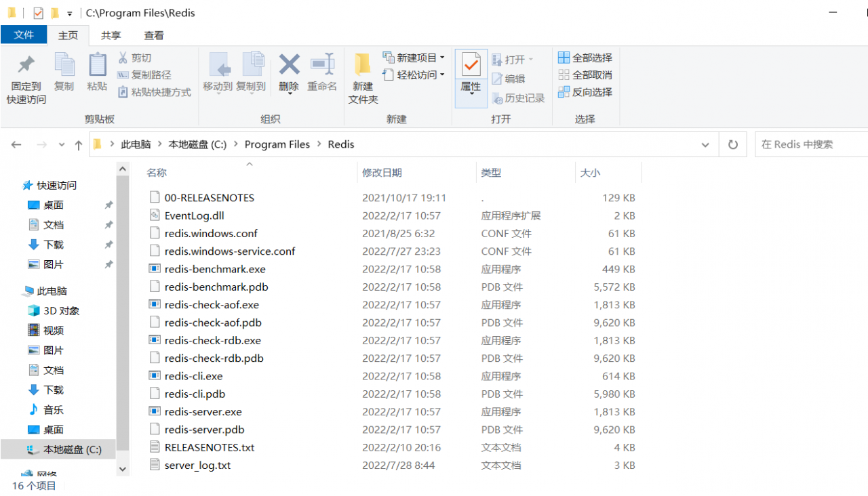Select the file redis-check-aof.exe

point(212,304)
